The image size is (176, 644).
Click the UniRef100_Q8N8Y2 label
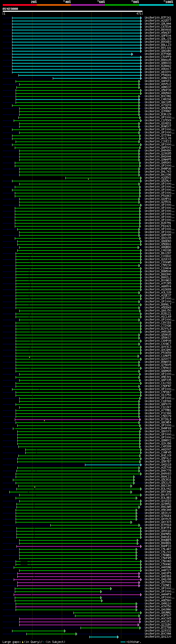click(x=158, y=441)
